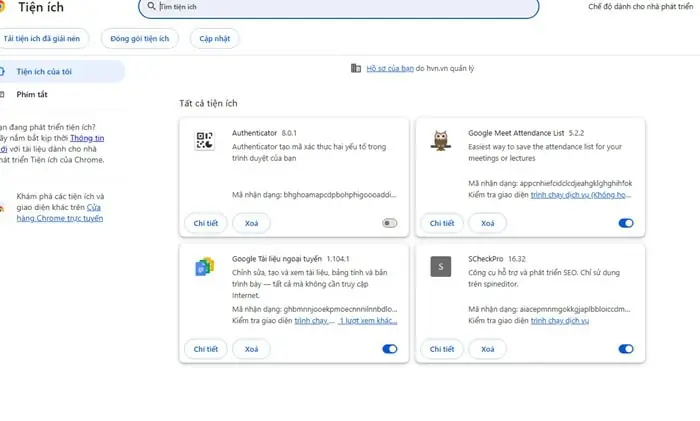This screenshot has height=421, width=700.
Task: Click Xoá for SCheckPro
Action: (488, 349)
